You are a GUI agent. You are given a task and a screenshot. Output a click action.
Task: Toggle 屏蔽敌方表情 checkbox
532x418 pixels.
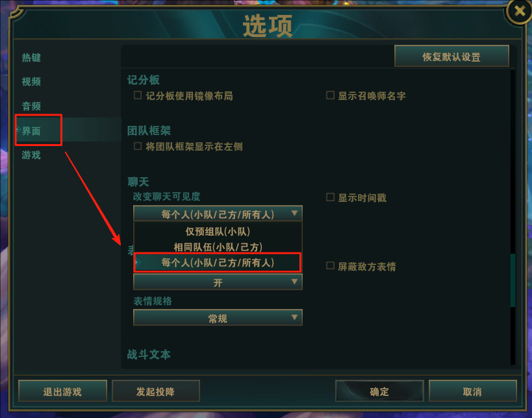pyautogui.click(x=330, y=265)
